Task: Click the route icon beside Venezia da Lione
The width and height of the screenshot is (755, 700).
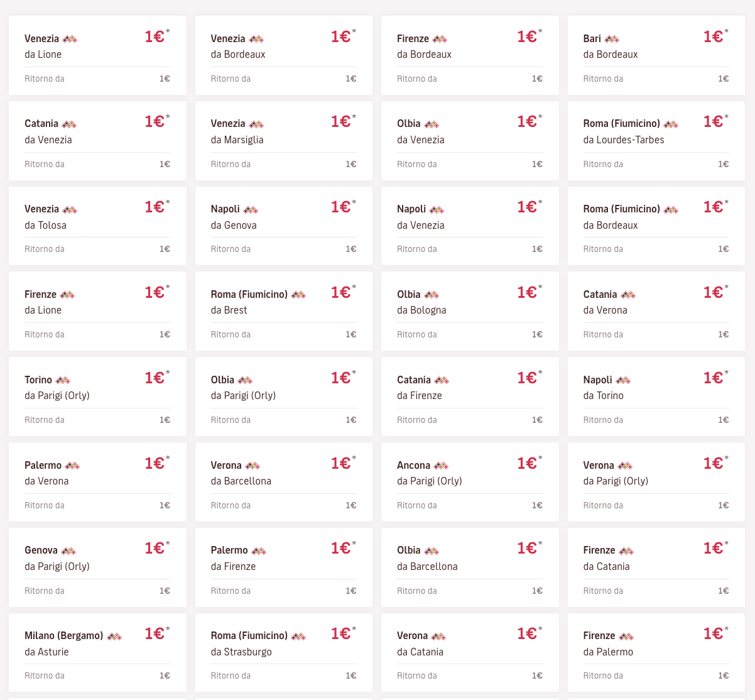Action: pos(70,38)
